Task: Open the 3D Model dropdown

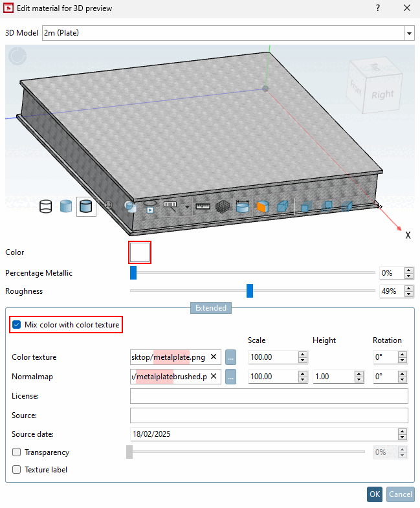Action: [x=409, y=33]
